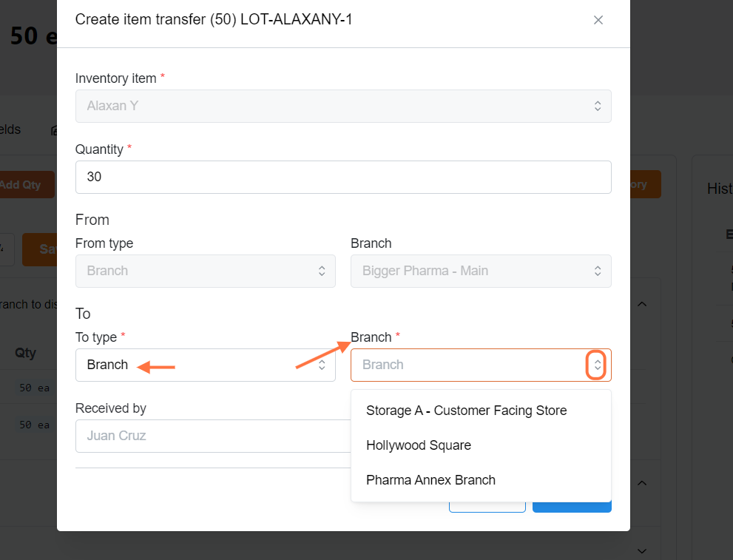Open the Inventory item dropdown showing Alaxan Y
The image size is (733, 560).
pyautogui.click(x=343, y=106)
